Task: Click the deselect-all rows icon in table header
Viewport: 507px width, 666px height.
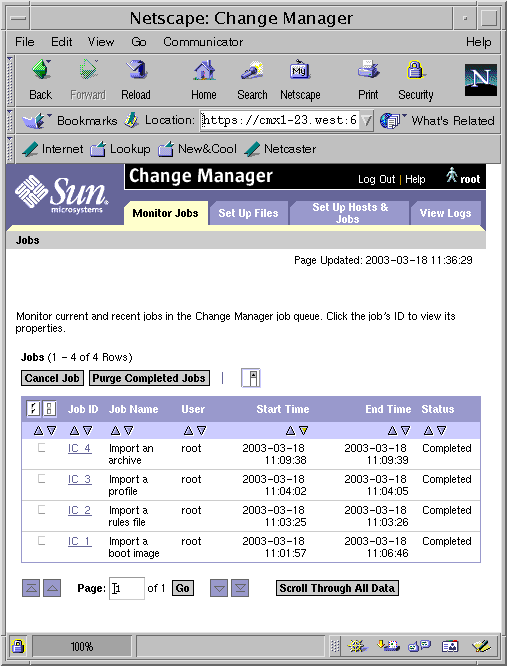Action: [x=49, y=409]
